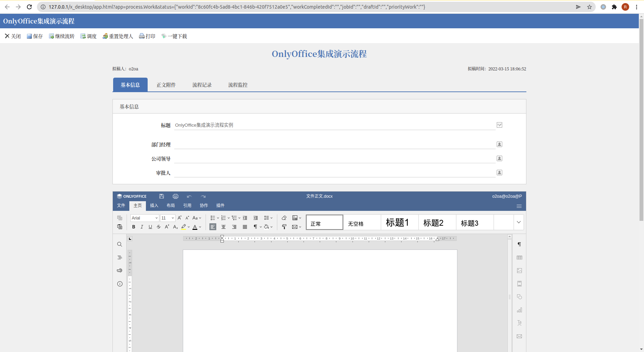Toggle bold formatting
The height and width of the screenshot is (352, 644).
(133, 227)
